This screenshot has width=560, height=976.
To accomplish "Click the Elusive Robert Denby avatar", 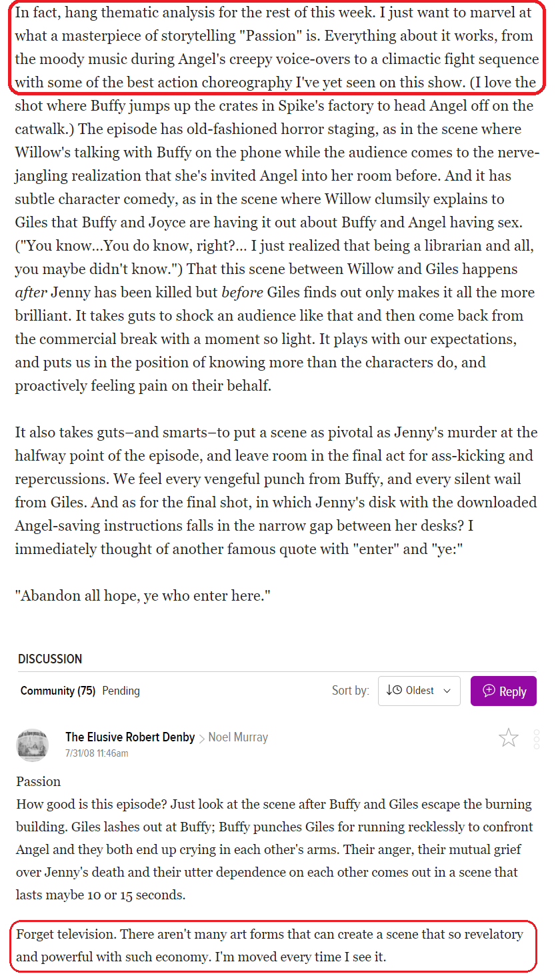I will click(x=32, y=744).
